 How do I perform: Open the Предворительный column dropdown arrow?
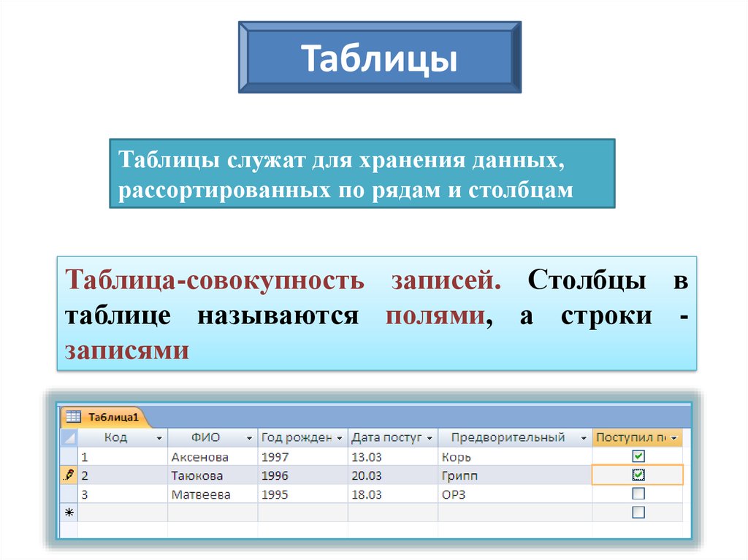point(583,438)
